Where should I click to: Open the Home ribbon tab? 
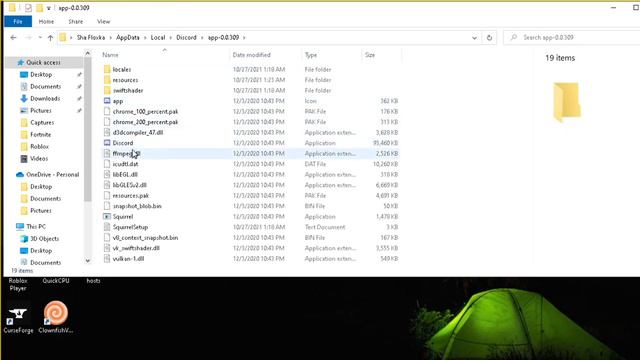tap(46, 22)
